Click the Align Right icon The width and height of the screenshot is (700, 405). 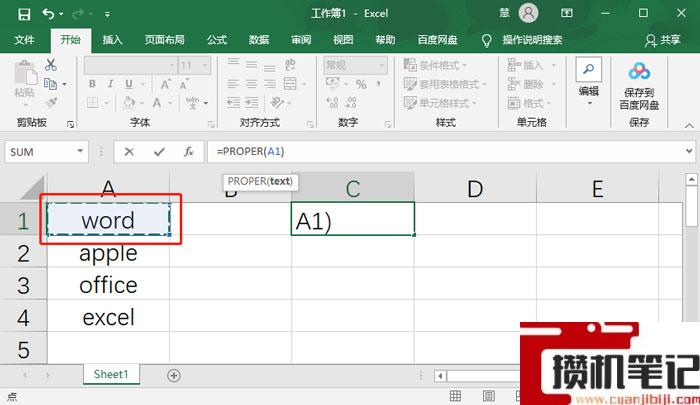click(x=270, y=84)
